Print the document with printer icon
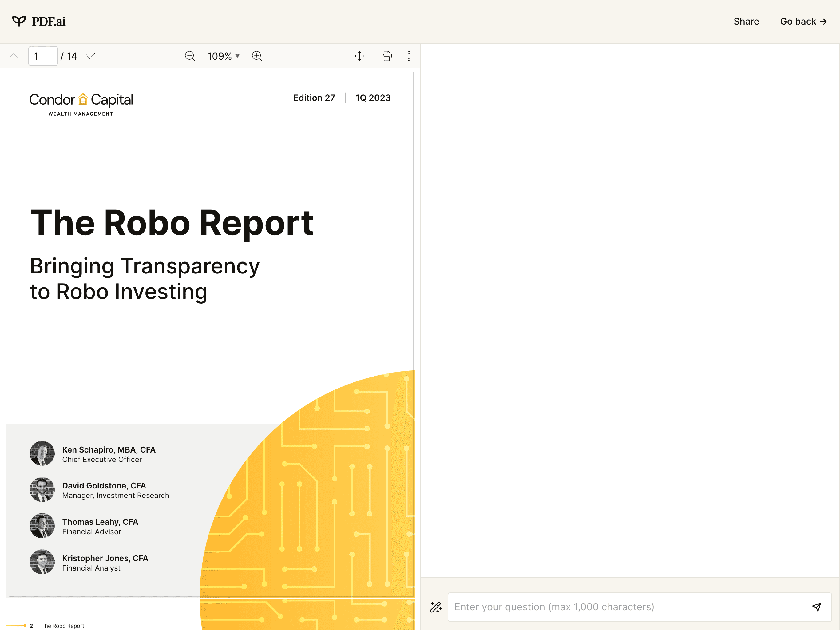The image size is (840, 630). 386,56
